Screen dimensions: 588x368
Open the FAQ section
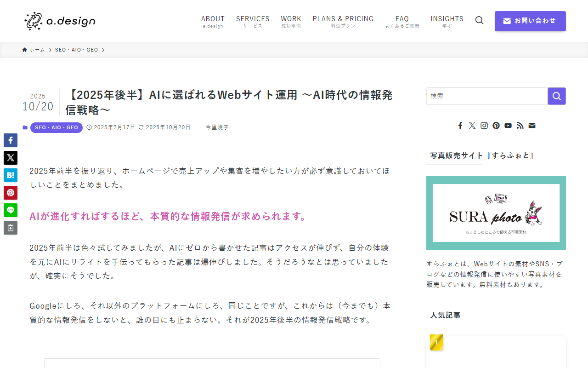click(x=401, y=21)
